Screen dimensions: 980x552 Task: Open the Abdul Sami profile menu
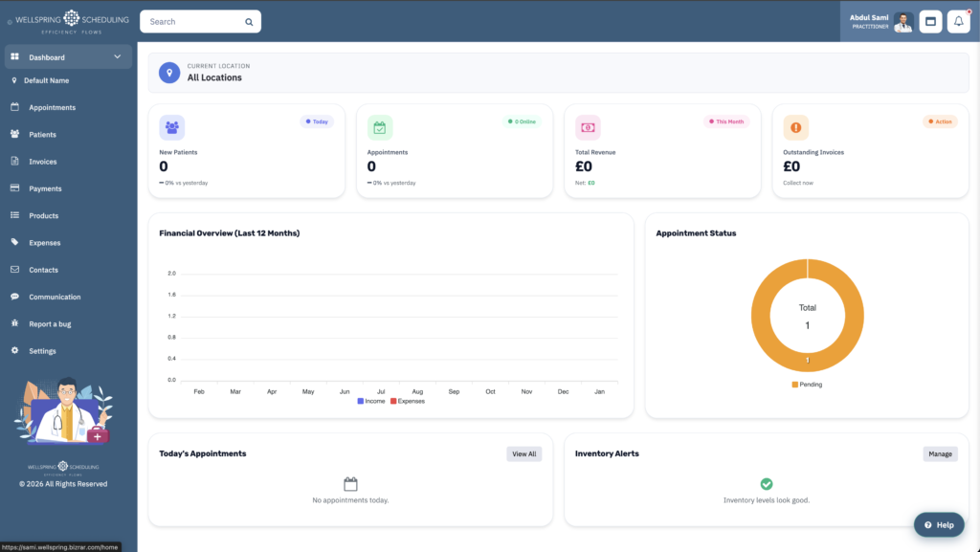pyautogui.click(x=876, y=21)
